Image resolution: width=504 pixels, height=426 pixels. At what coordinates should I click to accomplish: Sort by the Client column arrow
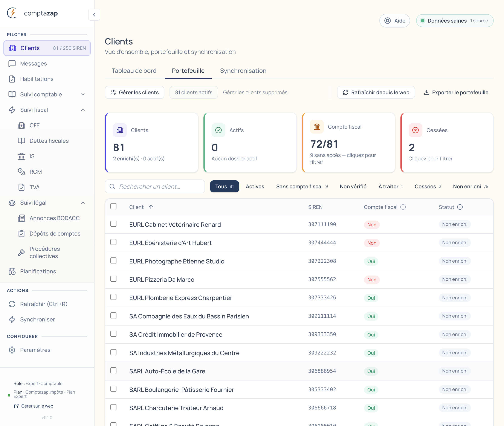151,207
